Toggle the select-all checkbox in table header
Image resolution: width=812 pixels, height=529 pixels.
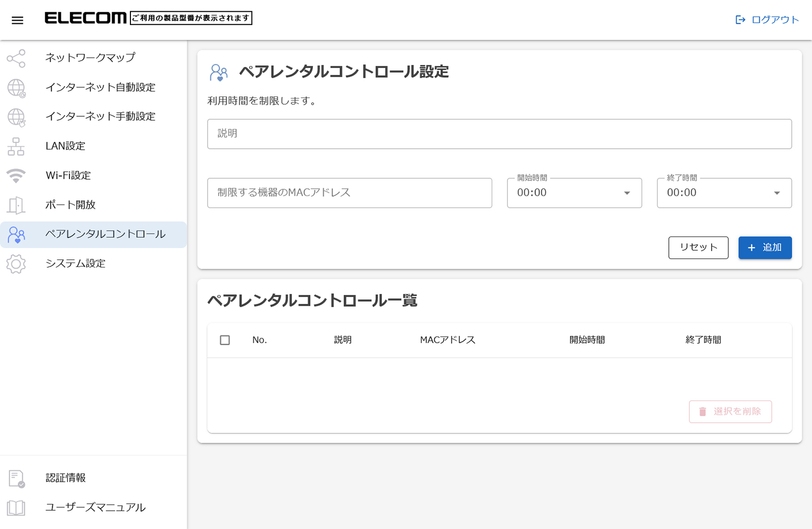coord(225,340)
